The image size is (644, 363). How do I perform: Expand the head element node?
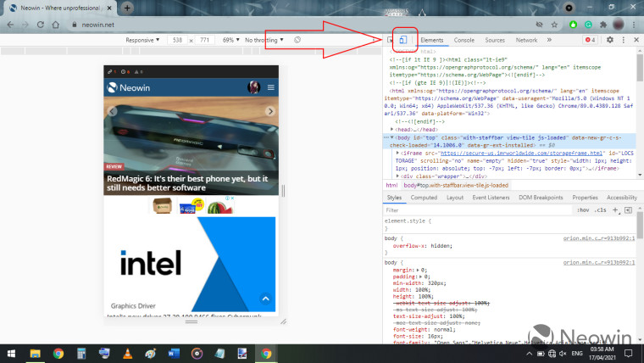coord(391,129)
